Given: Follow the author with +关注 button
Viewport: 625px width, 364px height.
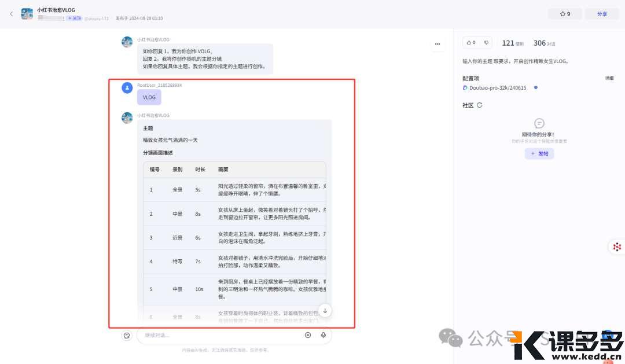Looking at the screenshot, I should pyautogui.click(x=74, y=19).
